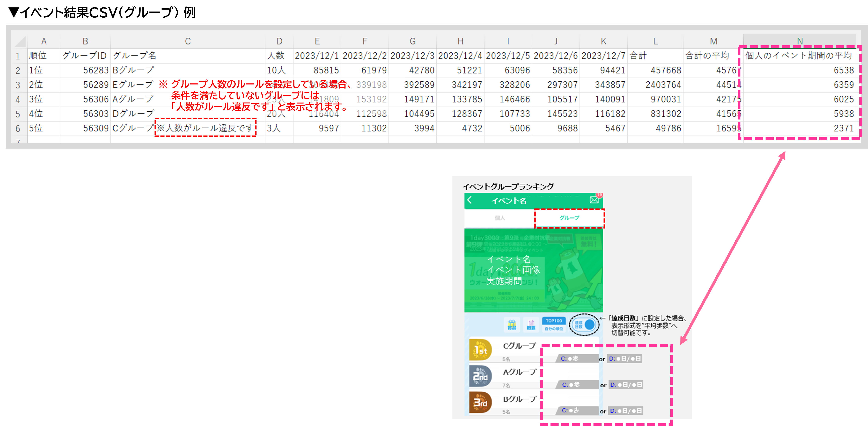
Task: Tap the back arrow beside イベント名
Action: tap(470, 200)
